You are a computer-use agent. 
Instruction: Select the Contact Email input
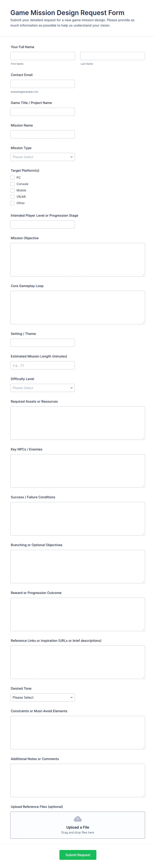[x=42, y=84]
